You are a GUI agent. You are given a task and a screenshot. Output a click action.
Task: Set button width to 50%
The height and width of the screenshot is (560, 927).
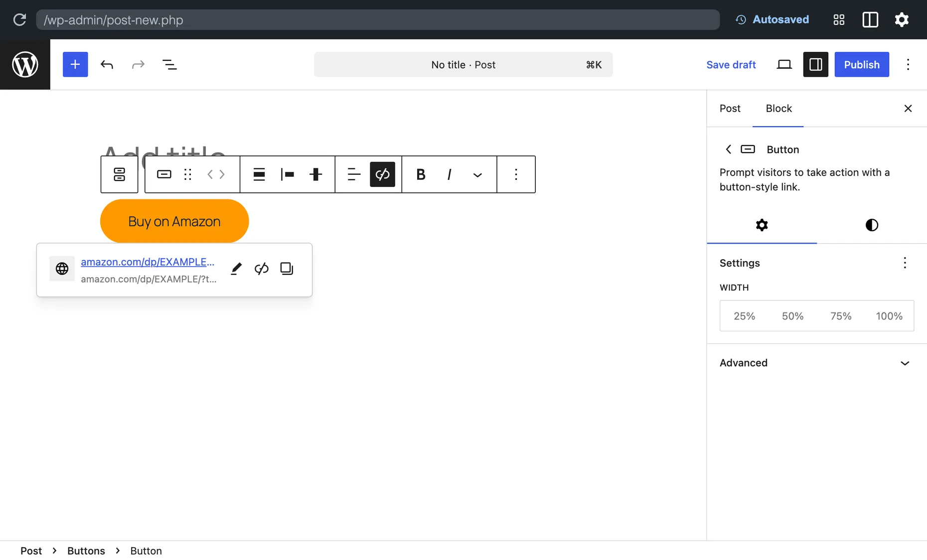[x=792, y=316]
